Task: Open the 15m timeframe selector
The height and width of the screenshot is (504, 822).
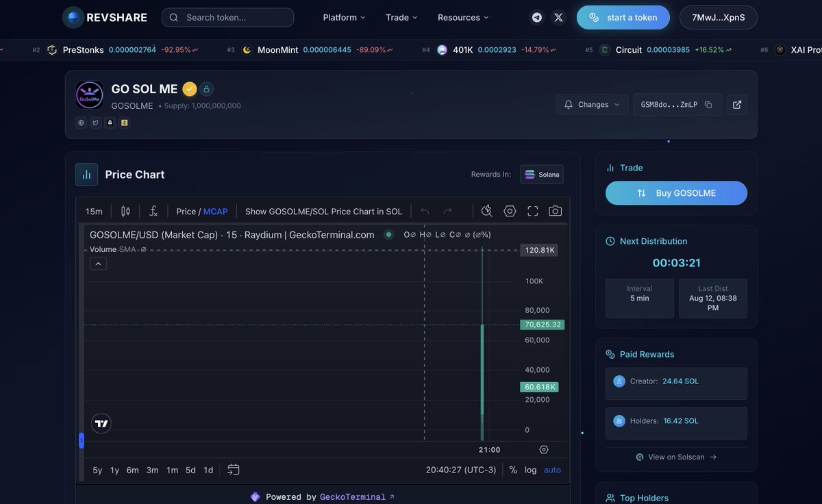Action: 94,212
